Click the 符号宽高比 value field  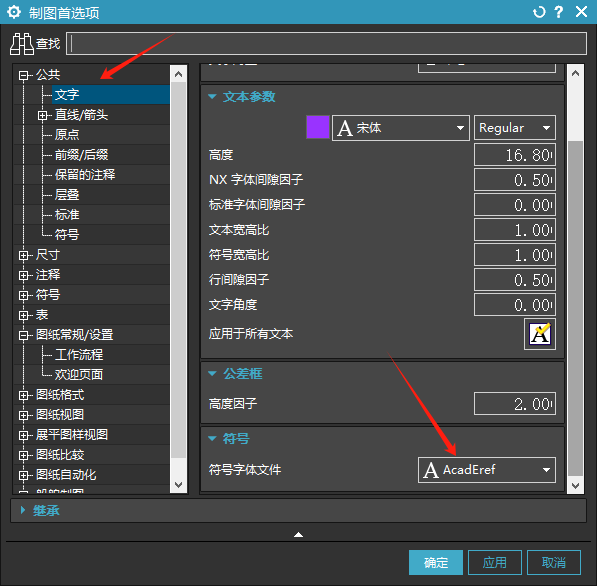point(515,255)
